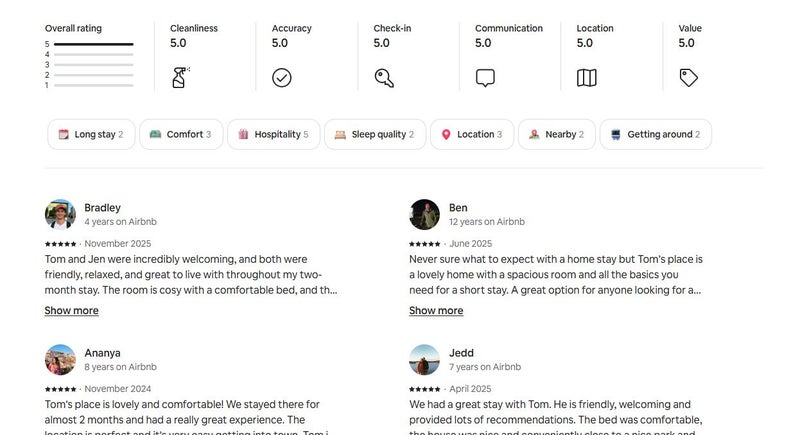View Ananya's profile picture
This screenshot has width=800, height=435.
point(60,360)
